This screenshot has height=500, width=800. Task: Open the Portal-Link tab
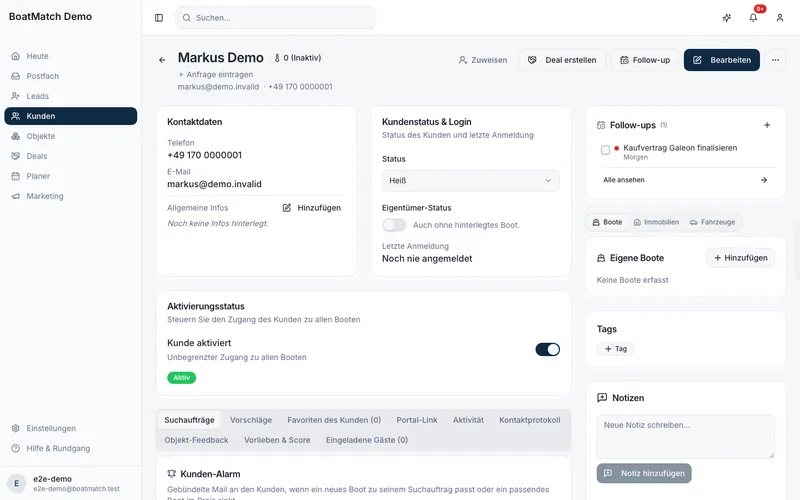pyautogui.click(x=417, y=420)
